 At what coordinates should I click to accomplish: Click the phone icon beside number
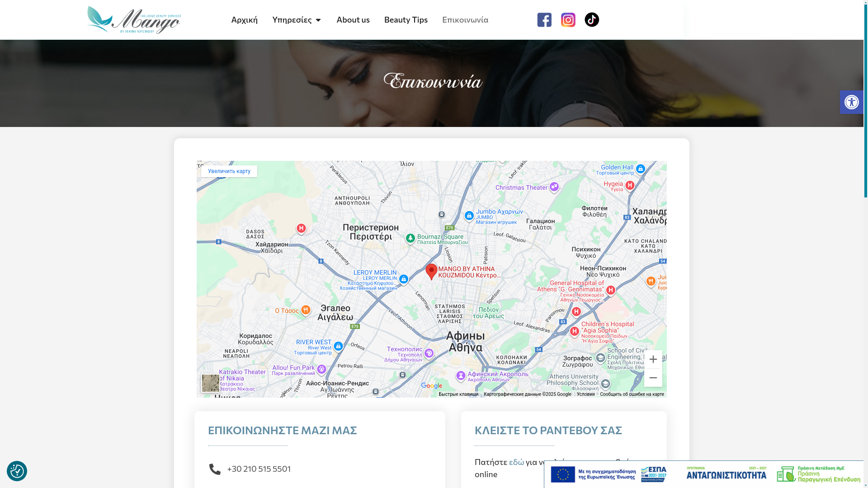click(x=215, y=469)
